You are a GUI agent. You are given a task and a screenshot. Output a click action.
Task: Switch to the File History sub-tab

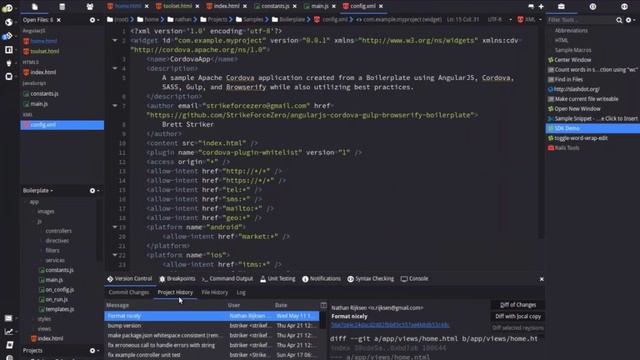tap(215, 293)
